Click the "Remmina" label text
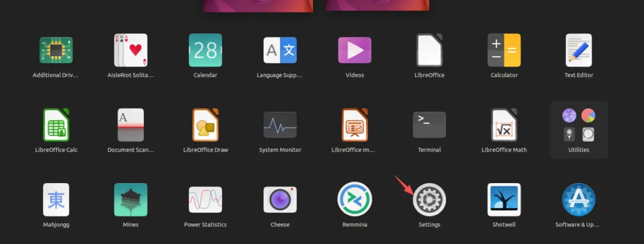 [x=355, y=225]
